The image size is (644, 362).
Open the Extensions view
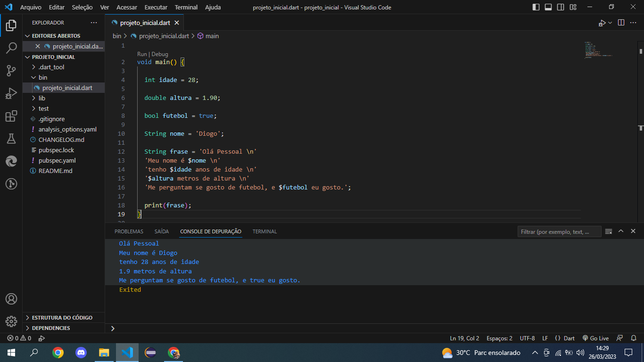[x=11, y=116]
